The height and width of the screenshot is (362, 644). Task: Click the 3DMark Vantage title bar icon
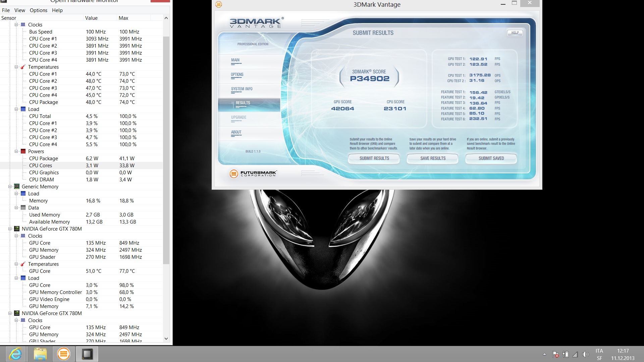coord(219,4)
